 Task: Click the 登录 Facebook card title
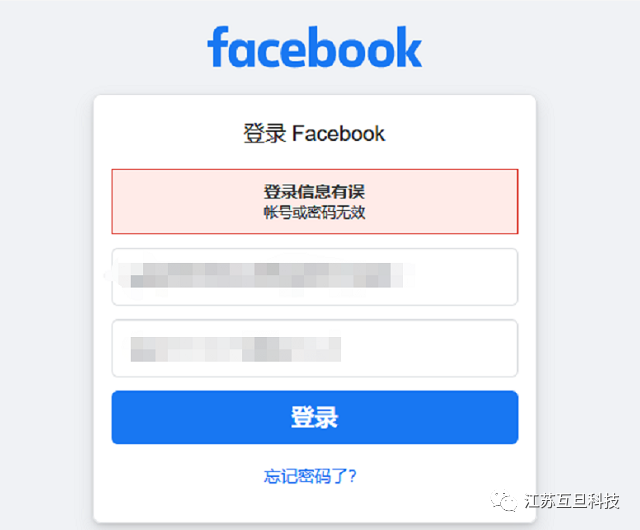(x=314, y=134)
